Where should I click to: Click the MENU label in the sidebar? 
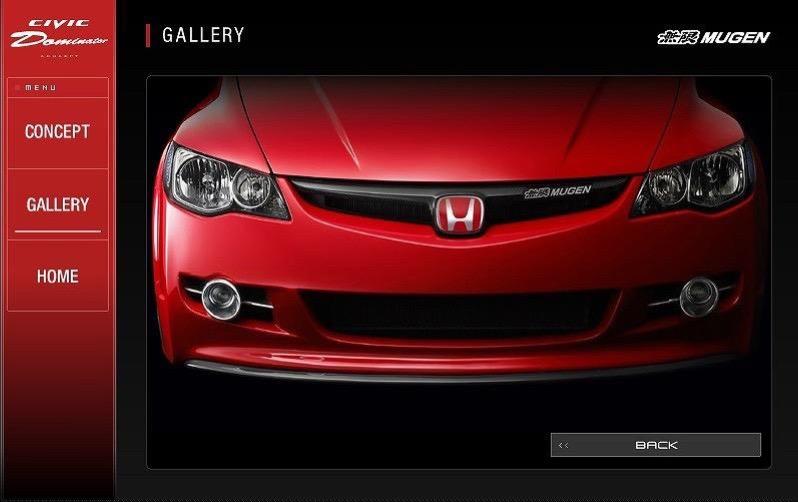tap(40, 88)
